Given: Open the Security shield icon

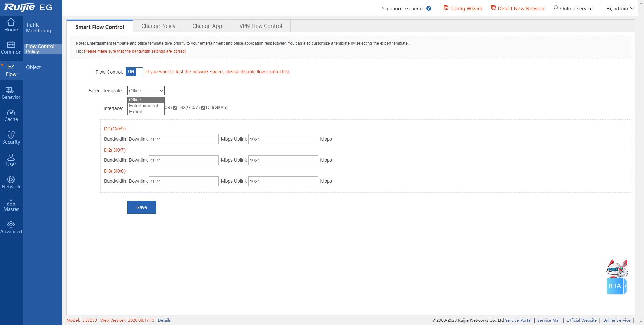Looking at the screenshot, I should click(x=11, y=138).
